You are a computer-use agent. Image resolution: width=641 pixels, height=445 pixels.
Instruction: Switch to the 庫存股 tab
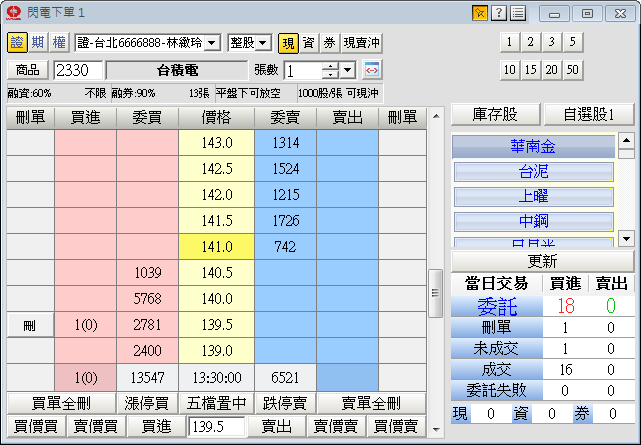(495, 114)
